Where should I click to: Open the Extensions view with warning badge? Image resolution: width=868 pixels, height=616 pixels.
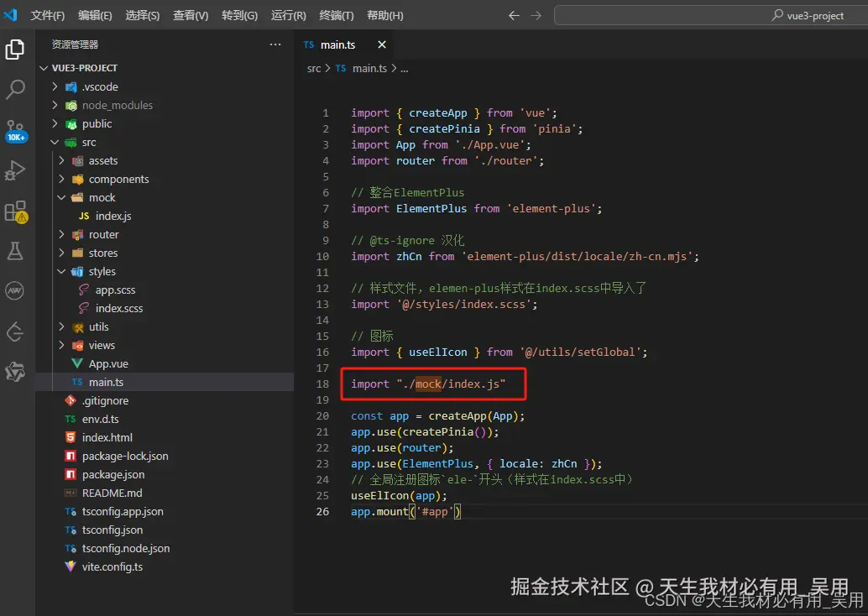click(x=15, y=211)
